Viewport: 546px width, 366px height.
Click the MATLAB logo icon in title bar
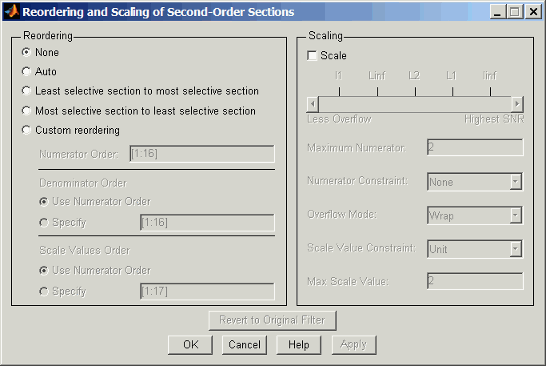11,11
